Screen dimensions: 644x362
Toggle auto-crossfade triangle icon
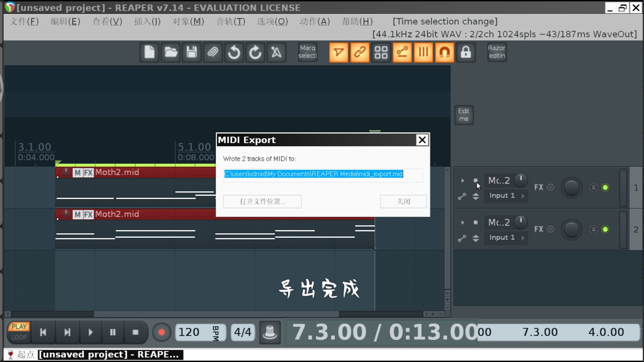coord(339,52)
